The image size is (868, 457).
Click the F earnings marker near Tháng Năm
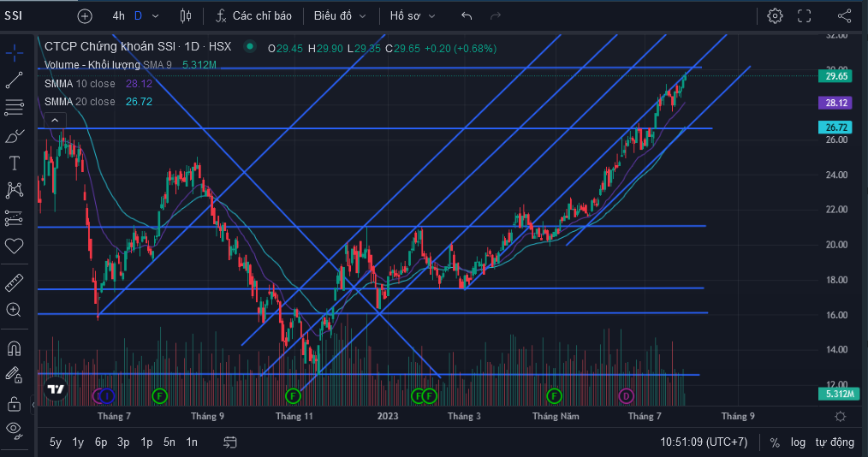pos(554,396)
